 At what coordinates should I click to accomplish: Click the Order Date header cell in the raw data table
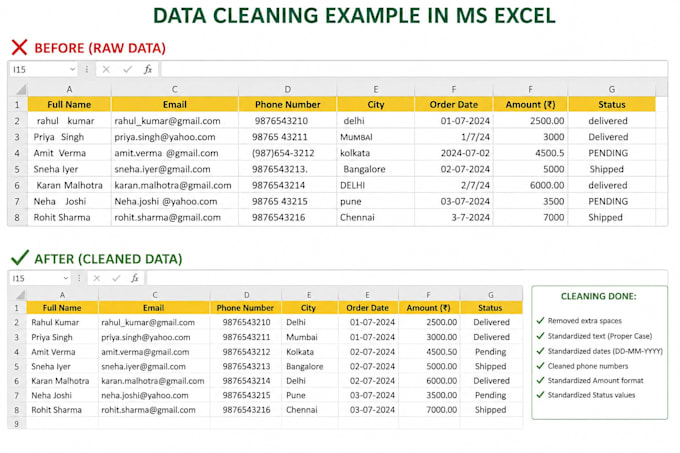pos(454,104)
